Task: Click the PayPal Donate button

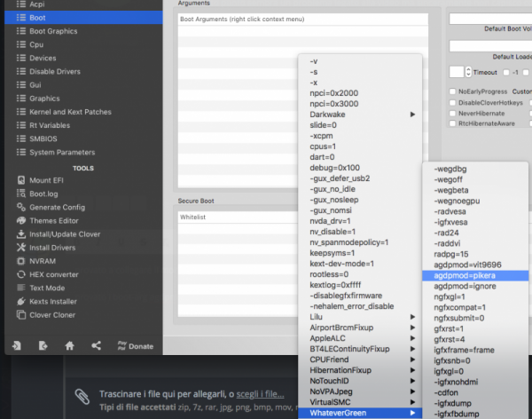Action: (x=136, y=346)
